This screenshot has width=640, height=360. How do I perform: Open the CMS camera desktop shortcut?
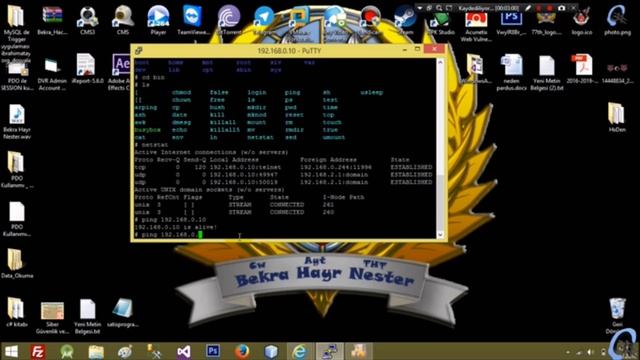(x=123, y=20)
